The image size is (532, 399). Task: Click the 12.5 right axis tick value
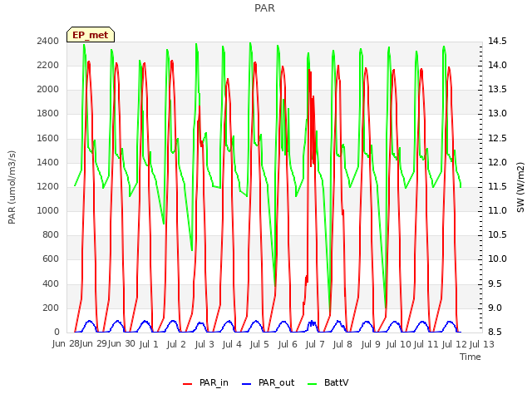coord(497,138)
